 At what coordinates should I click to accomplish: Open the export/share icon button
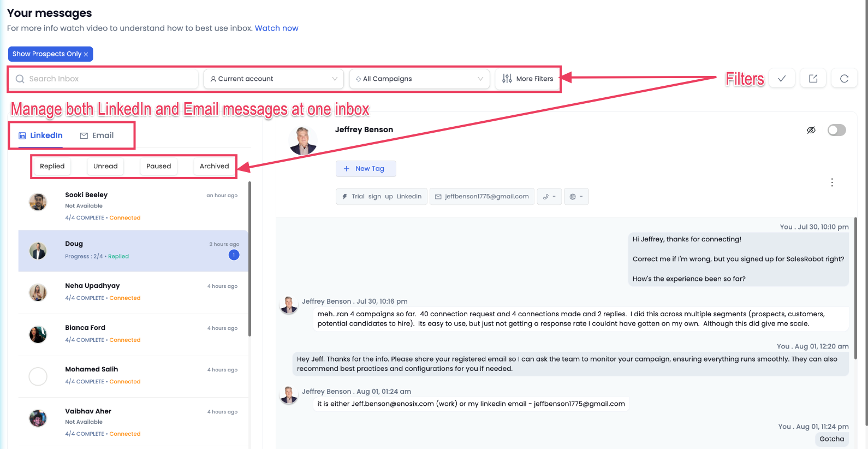pos(813,79)
